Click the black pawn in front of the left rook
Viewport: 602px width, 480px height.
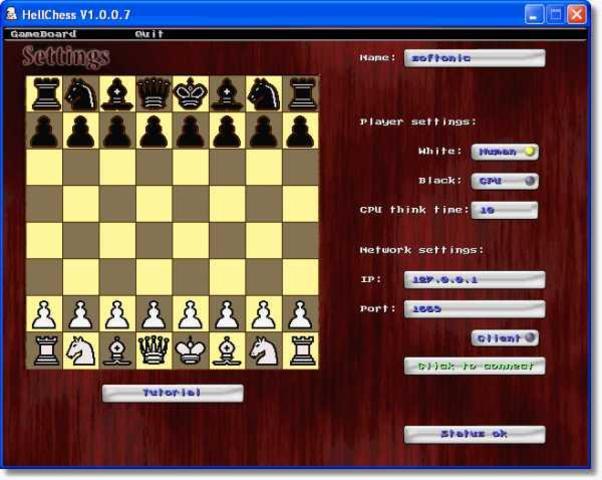[44, 131]
